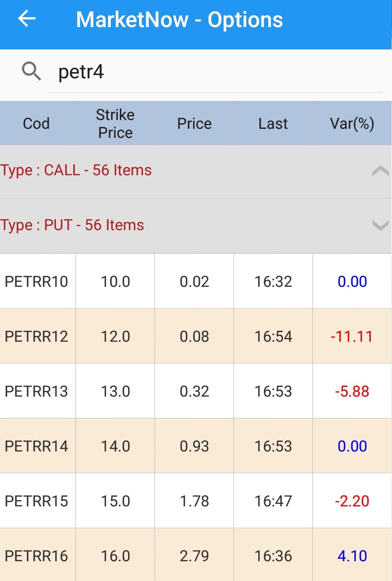Viewport: 392px width, 581px height.
Task: Click the 'MarketNow - Options' title
Action: coord(179,20)
